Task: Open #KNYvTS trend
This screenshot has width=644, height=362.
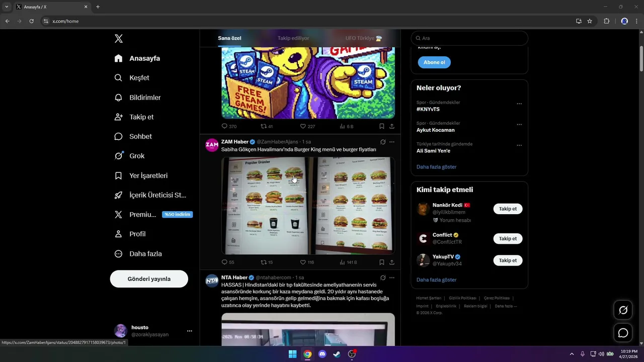Action: 428,109
